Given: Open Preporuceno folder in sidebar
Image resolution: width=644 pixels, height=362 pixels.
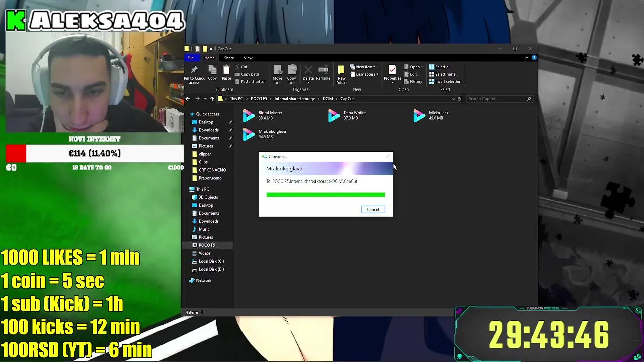Looking at the screenshot, I should coord(210,178).
